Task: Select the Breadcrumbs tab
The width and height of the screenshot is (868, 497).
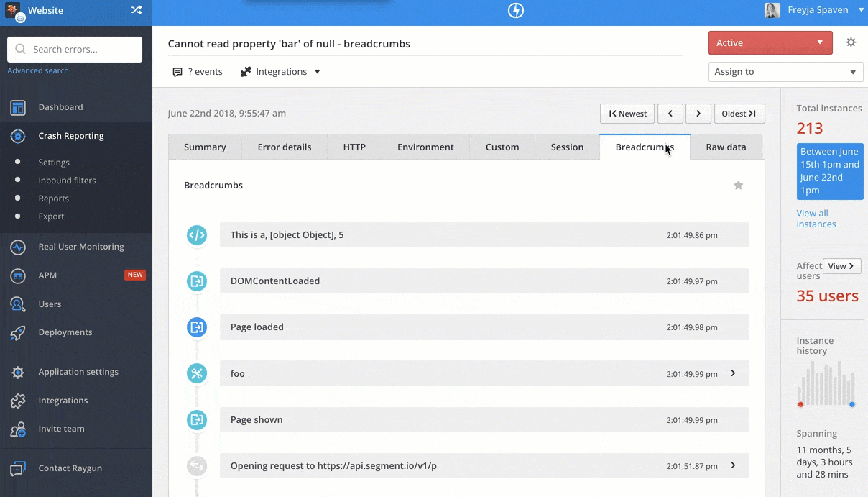Action: tap(645, 147)
